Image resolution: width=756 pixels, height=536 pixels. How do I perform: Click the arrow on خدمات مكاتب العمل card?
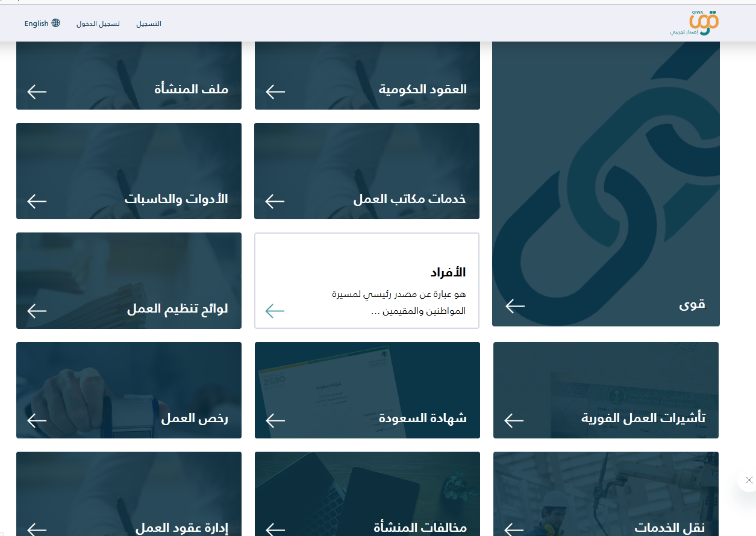[275, 201]
